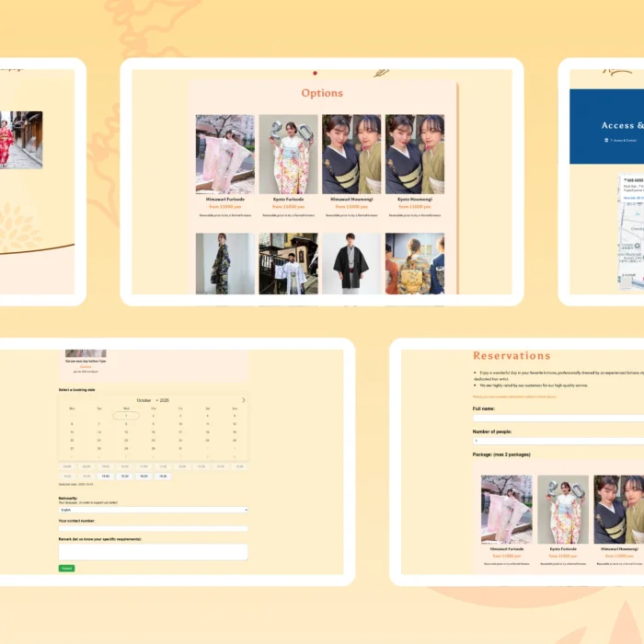Image resolution: width=644 pixels, height=644 pixels.
Task: Go to next month in booking calendar
Action: point(244,400)
